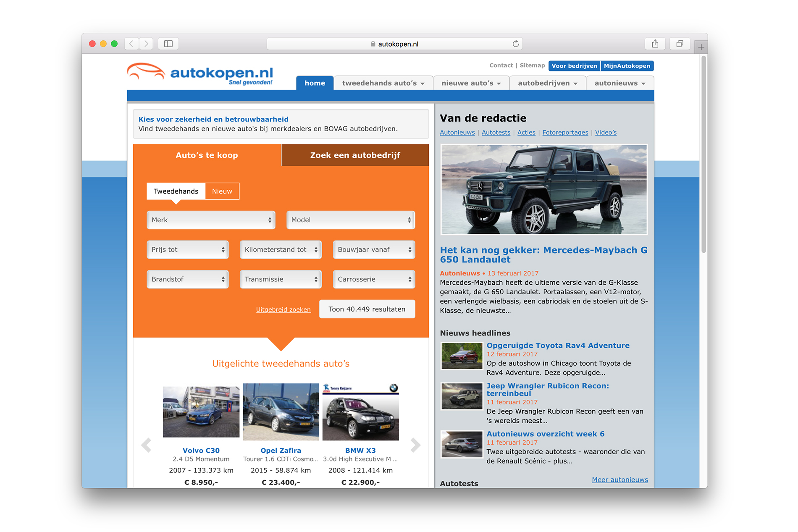
Task: Open the Acties link
Action: pos(526,133)
